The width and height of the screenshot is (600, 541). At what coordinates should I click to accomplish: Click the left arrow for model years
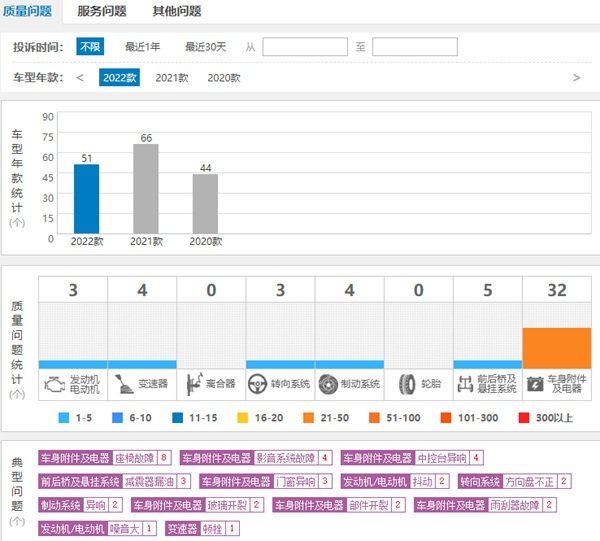point(80,77)
